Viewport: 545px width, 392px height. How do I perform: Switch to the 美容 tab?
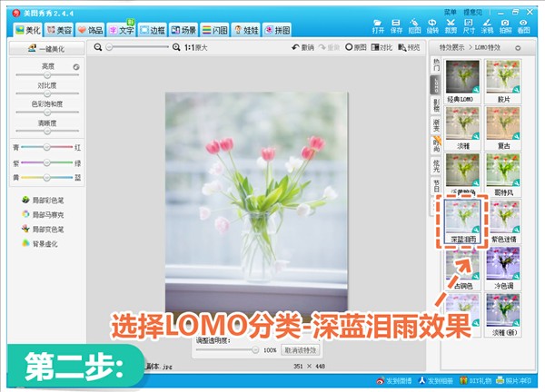click(x=59, y=30)
